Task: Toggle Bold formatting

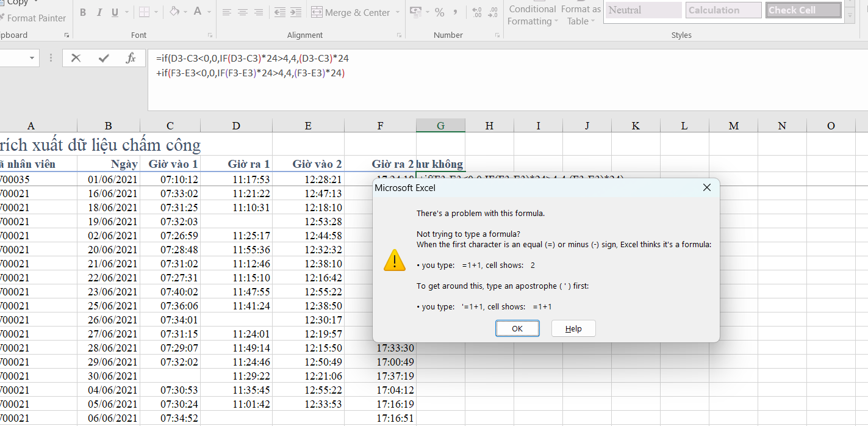Action: tap(83, 12)
